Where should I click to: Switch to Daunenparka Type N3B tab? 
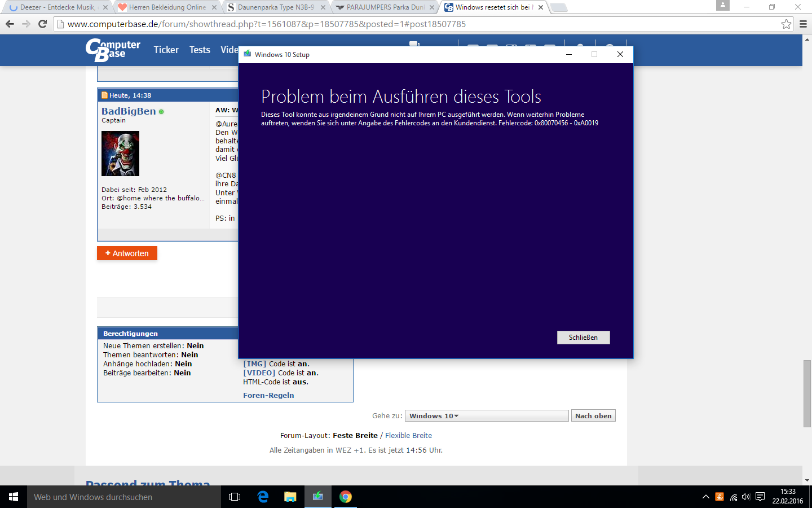click(275, 7)
